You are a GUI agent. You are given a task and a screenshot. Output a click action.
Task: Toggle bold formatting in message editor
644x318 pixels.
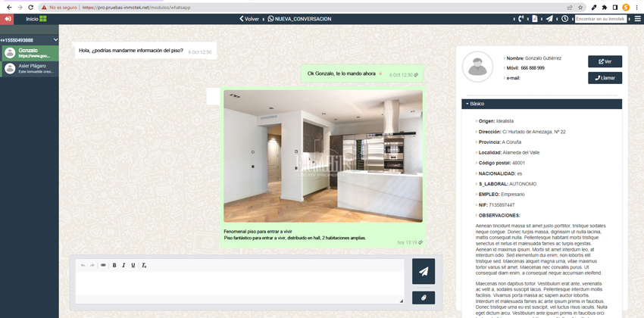pyautogui.click(x=114, y=266)
